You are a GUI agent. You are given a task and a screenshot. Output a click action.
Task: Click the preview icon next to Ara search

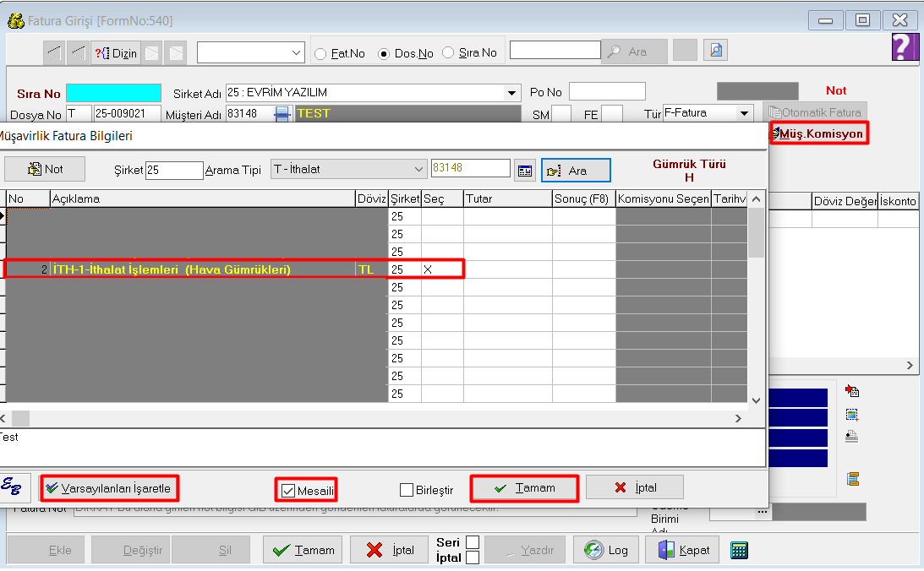(x=716, y=51)
